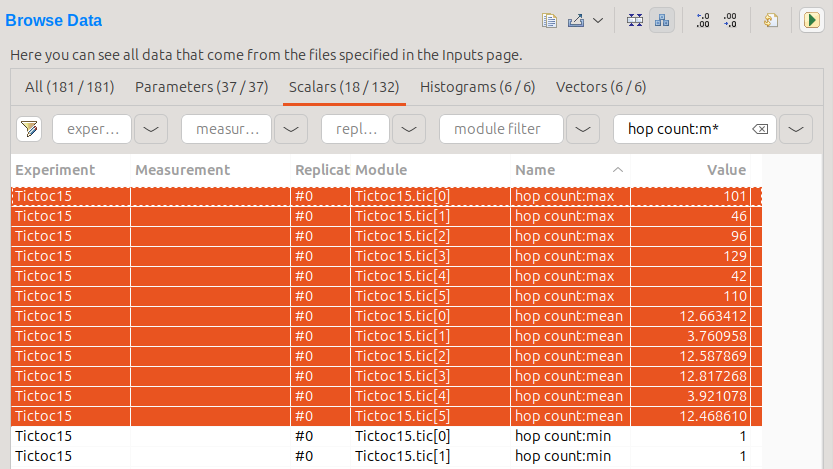Select value cell 42
Viewport: 833px width, 469px height.
point(690,276)
